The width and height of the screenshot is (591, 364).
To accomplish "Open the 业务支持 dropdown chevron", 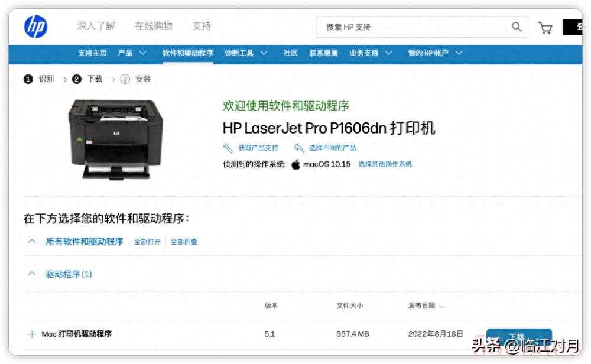I will (x=389, y=53).
